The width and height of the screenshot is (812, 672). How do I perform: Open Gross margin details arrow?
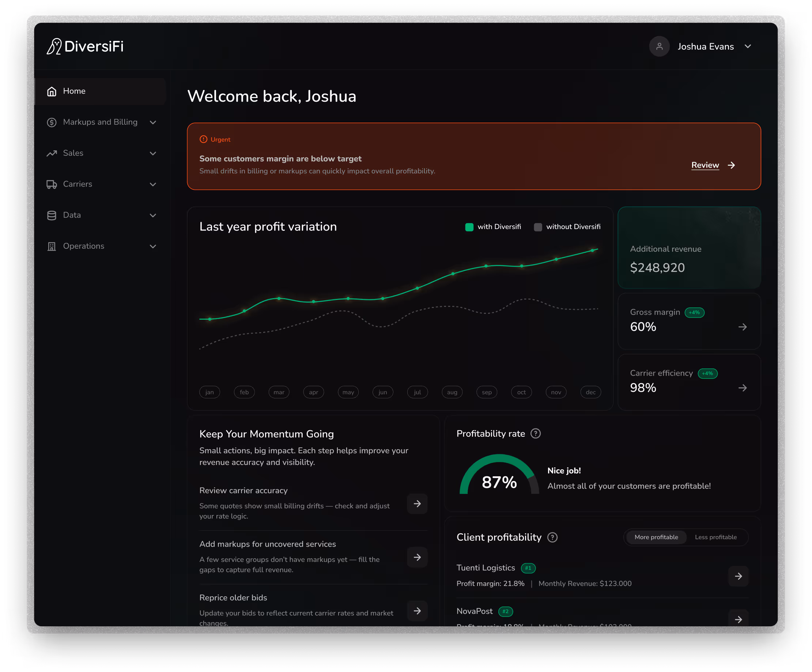743,327
